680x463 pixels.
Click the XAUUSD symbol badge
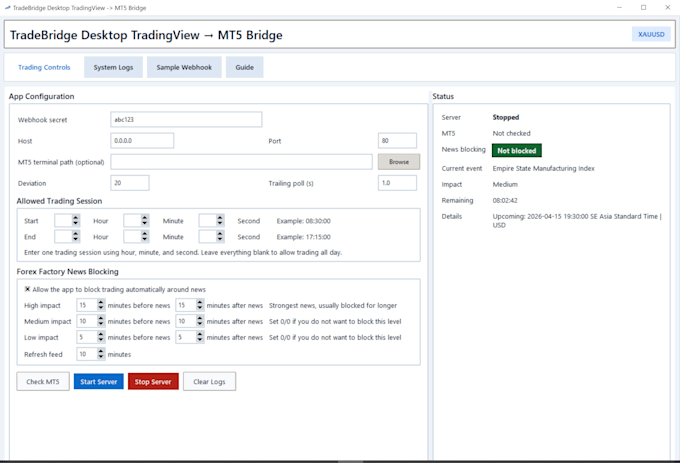[651, 34]
